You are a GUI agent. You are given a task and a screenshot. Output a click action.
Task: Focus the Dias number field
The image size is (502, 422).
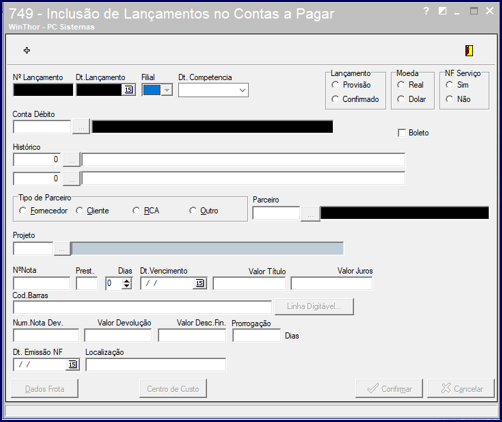(114, 284)
